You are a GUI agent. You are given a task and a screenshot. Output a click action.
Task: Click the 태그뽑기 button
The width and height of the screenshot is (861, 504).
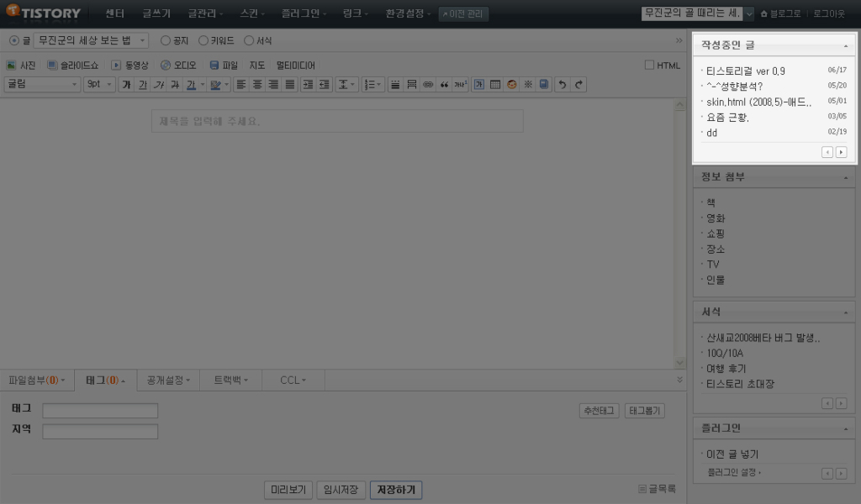tap(645, 411)
